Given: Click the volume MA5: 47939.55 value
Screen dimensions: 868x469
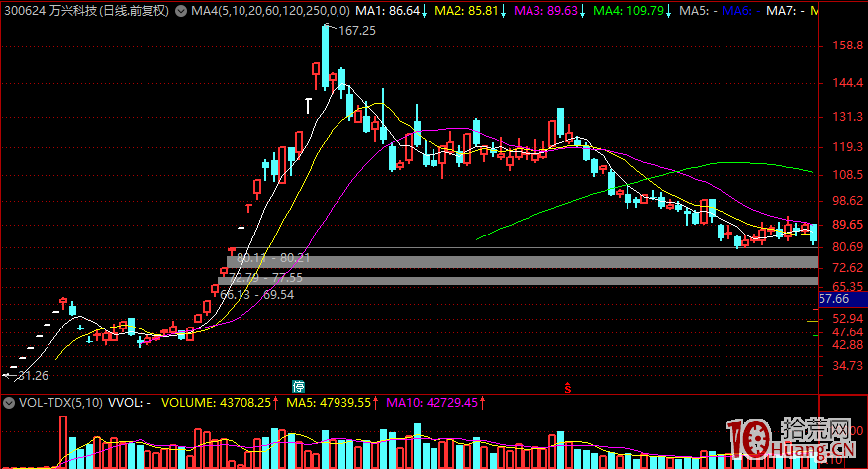Looking at the screenshot, I should pyautogui.click(x=329, y=403).
